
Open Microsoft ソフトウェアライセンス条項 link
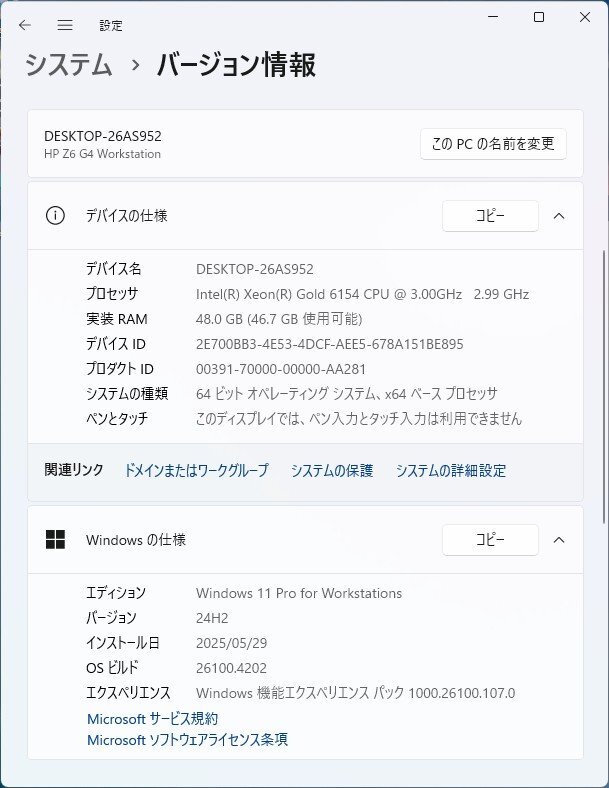click(187, 740)
